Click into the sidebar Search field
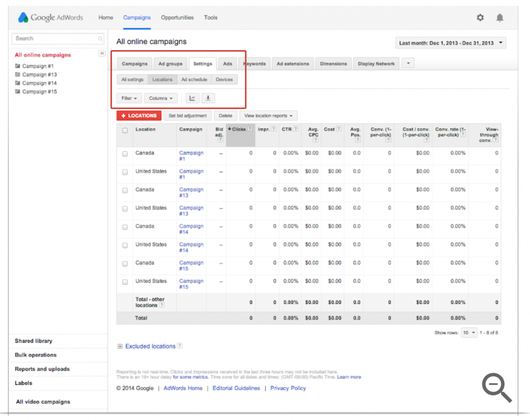 (54, 38)
